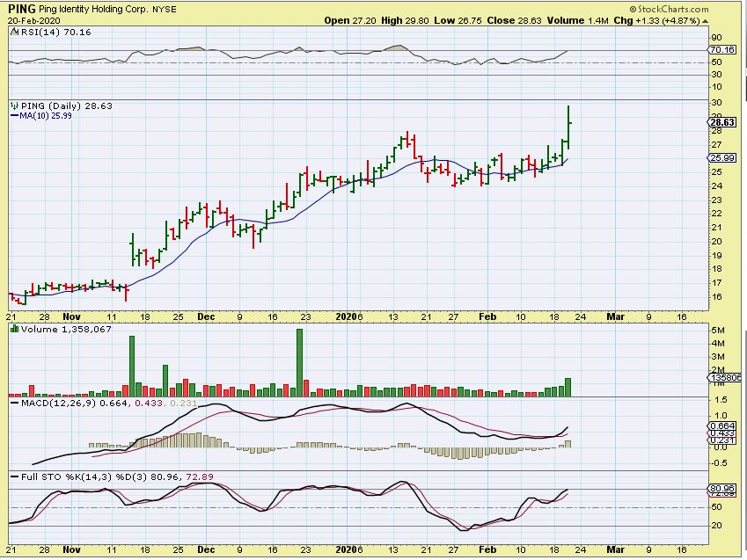This screenshot has width=747, height=560.
Task: Click the NYSE exchange label
Action: (164, 9)
